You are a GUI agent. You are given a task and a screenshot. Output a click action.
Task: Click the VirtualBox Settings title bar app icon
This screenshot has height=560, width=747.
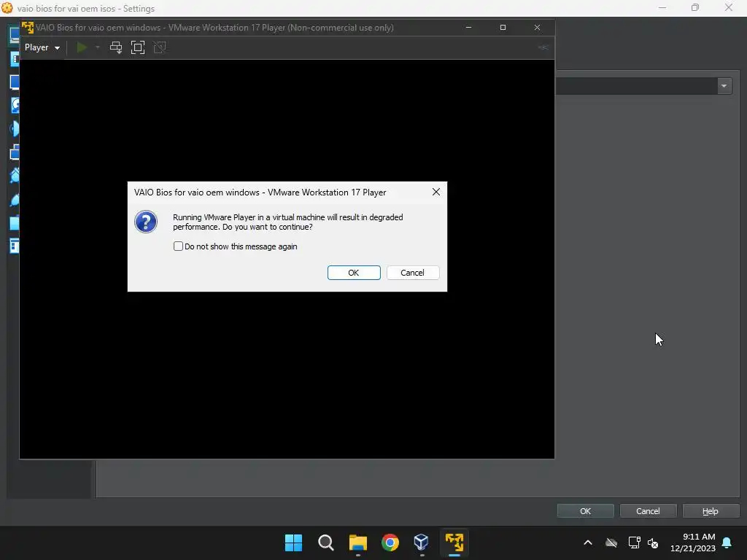[7, 8]
